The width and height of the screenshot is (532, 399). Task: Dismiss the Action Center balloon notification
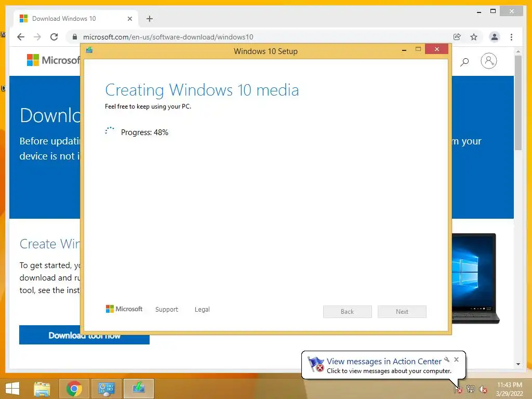click(x=456, y=360)
